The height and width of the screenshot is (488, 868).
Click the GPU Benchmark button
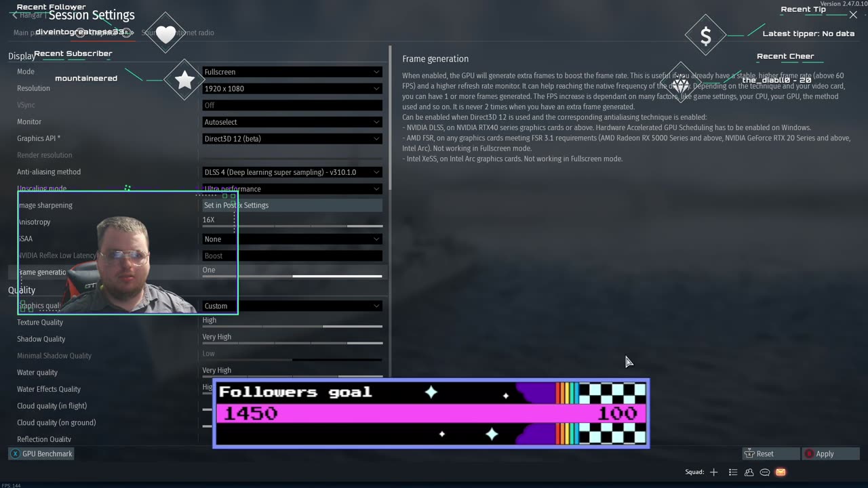41,454
